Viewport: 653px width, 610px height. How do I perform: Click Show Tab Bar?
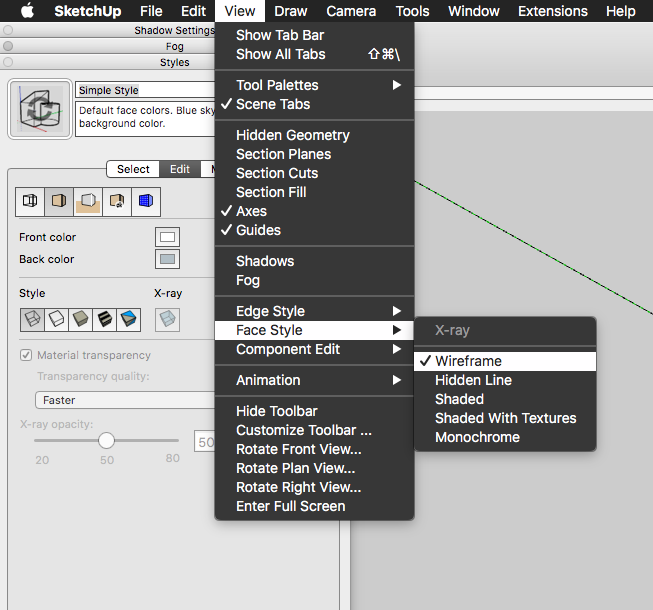314,35
